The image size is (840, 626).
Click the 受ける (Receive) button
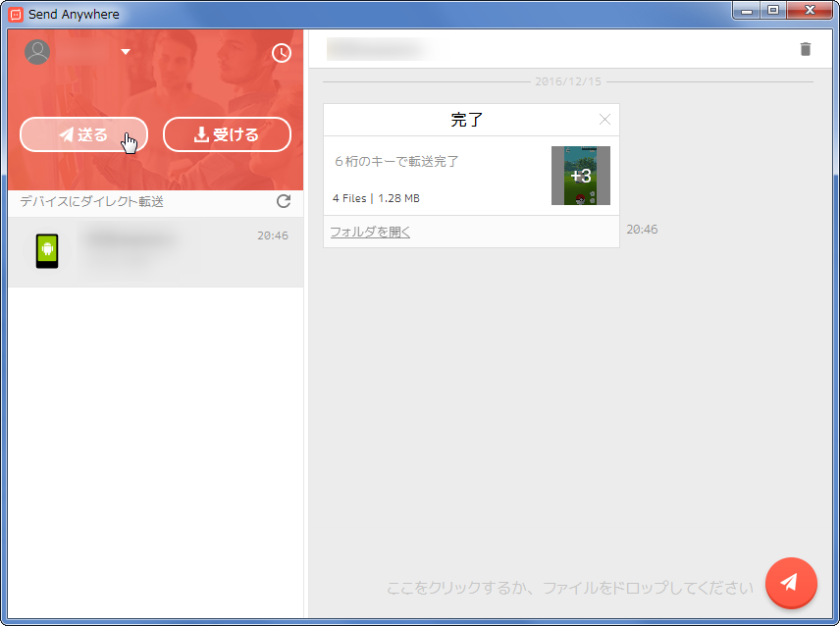tap(227, 134)
